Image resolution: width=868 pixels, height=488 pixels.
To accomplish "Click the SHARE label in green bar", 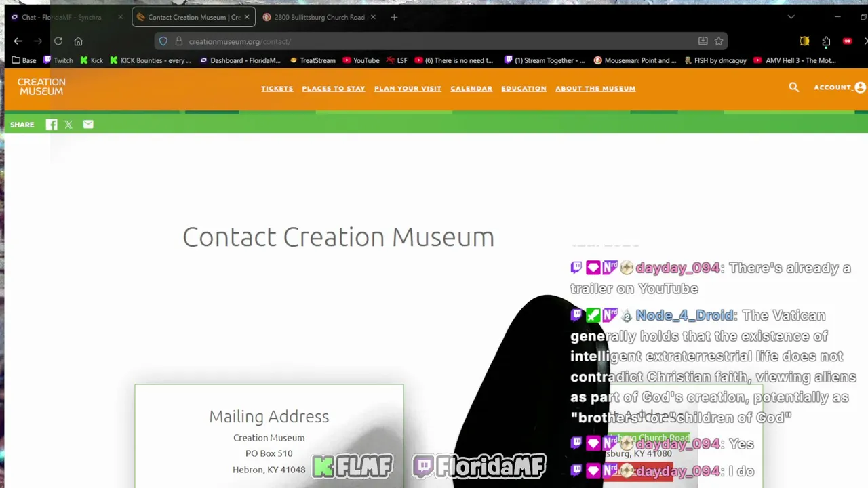I will 22,125.
